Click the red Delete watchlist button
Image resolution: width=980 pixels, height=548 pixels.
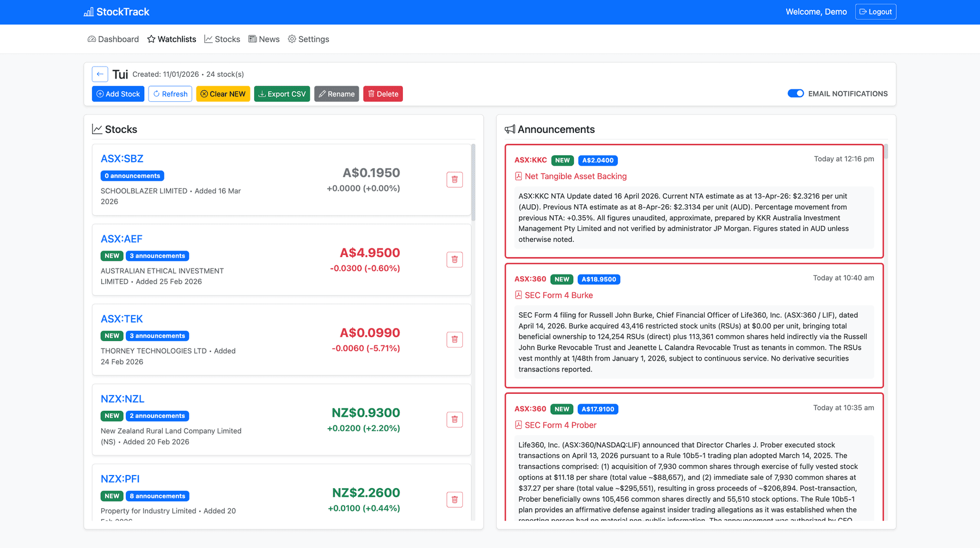click(383, 94)
